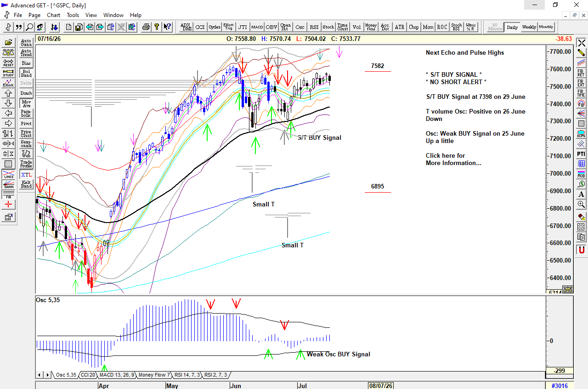Screen dimensions: 588x389
Task: Click the blank new page icon
Action: (68, 27)
